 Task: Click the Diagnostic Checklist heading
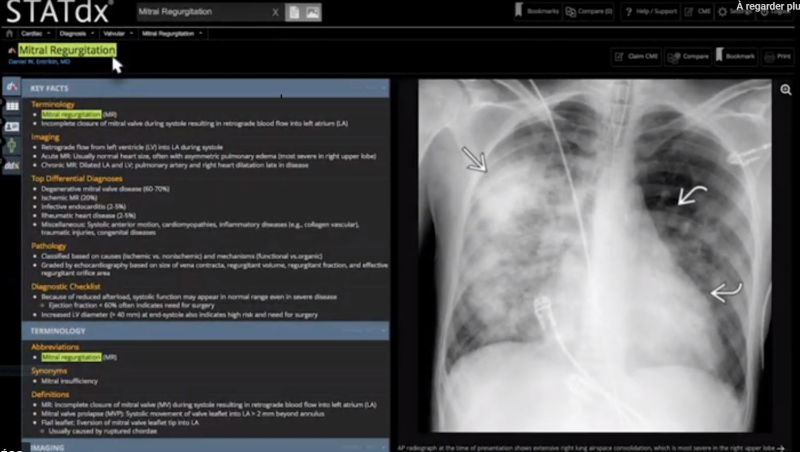pyautogui.click(x=65, y=287)
